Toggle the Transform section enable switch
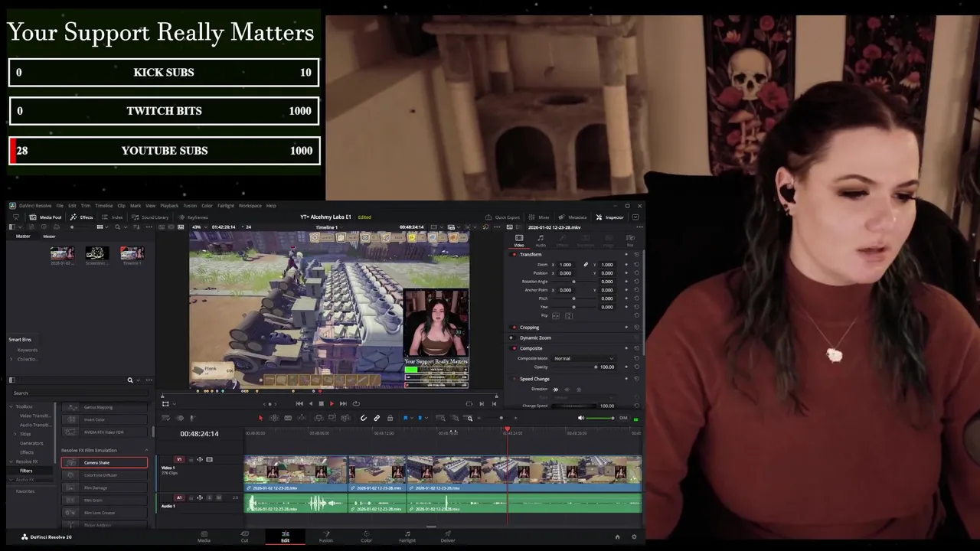The width and height of the screenshot is (980, 551). [514, 254]
